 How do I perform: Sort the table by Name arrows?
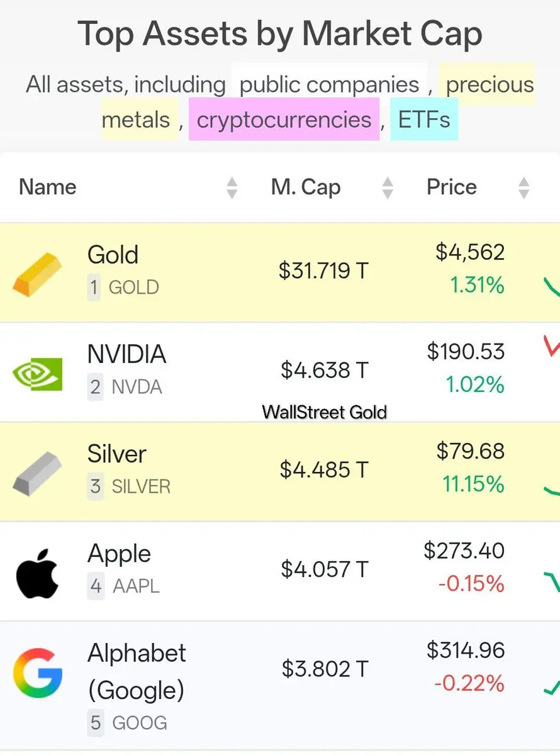[232, 187]
